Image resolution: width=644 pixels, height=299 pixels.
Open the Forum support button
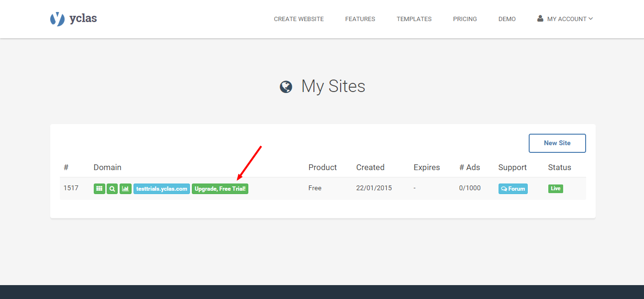tap(513, 189)
